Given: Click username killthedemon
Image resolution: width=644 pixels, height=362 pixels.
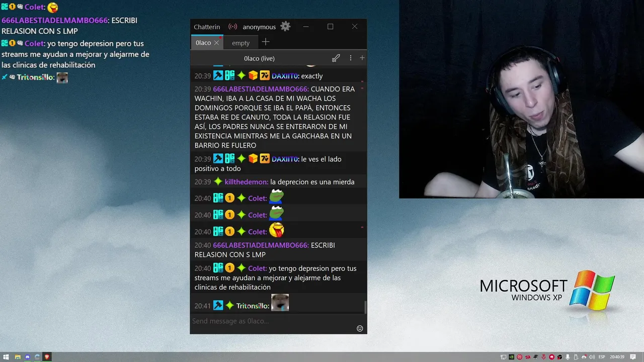Looking at the screenshot, I should [246, 182].
